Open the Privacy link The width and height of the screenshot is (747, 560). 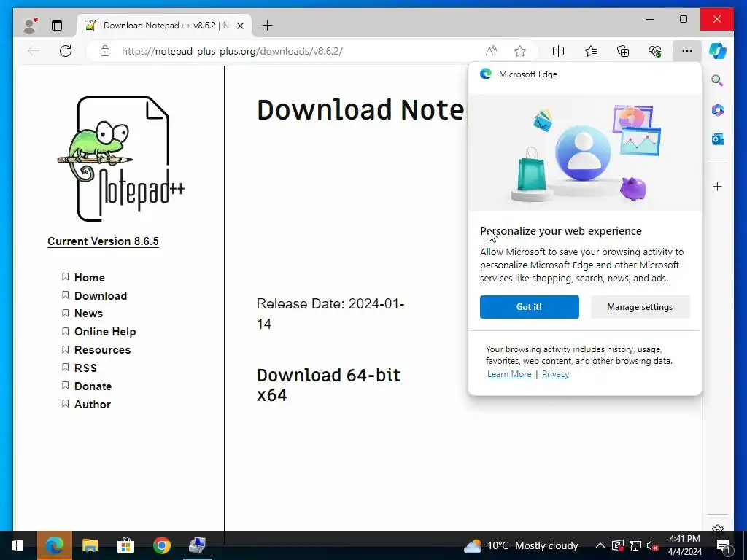[555, 374]
